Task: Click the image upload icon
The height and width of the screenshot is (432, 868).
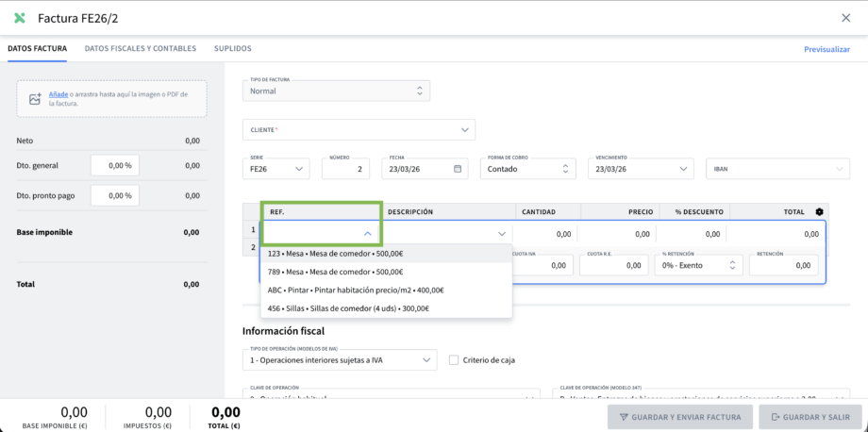Action: click(35, 99)
